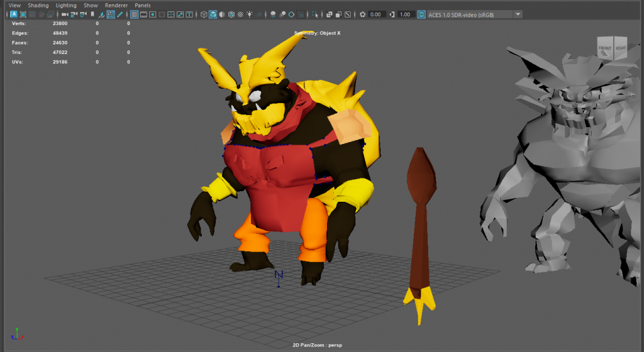644x352 pixels.
Task: Toggle the Film Gate icon
Action: click(x=143, y=14)
